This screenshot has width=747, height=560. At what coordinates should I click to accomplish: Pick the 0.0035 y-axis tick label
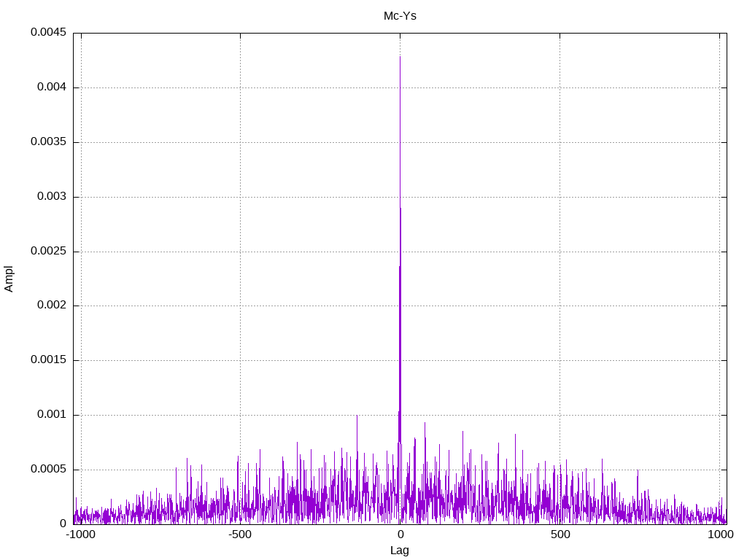(48, 142)
